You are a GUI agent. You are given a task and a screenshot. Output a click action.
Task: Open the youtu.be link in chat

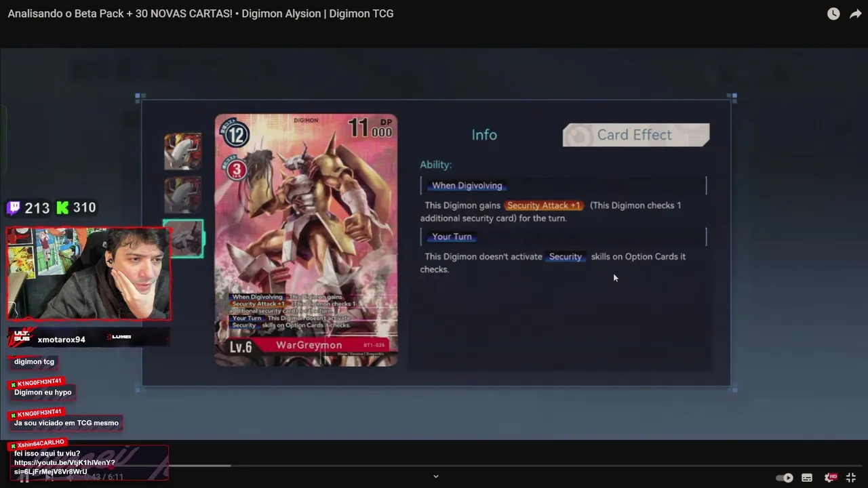(x=64, y=467)
